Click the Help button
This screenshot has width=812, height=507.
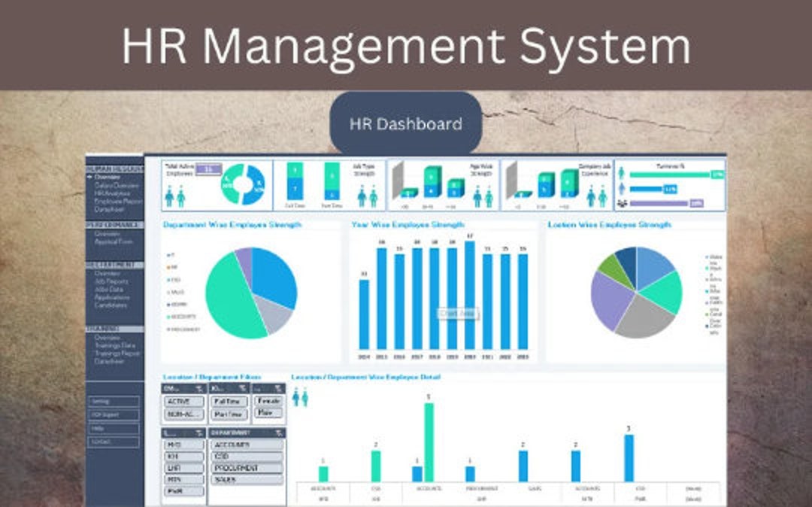[114, 429]
